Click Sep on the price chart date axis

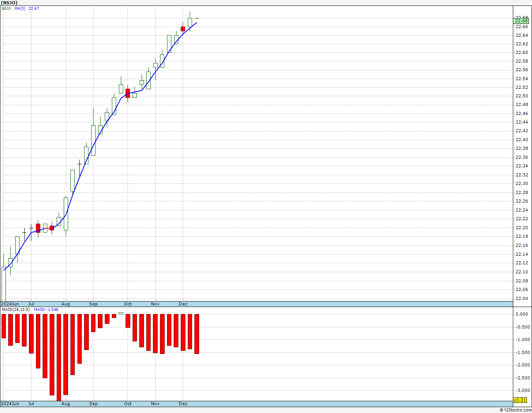point(93,304)
